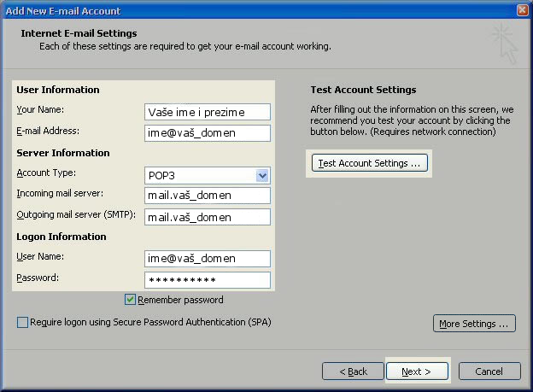
Task: Click the Password label
Action: [38, 278]
